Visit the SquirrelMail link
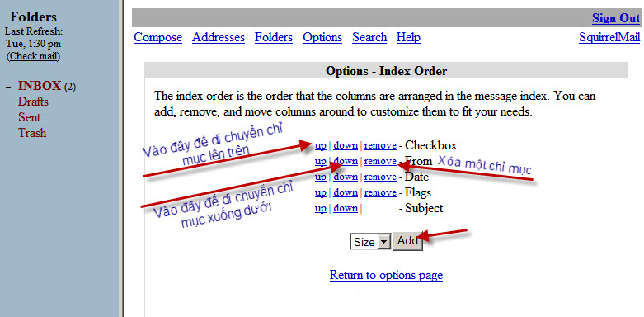The height and width of the screenshot is (317, 644). pyautogui.click(x=609, y=37)
